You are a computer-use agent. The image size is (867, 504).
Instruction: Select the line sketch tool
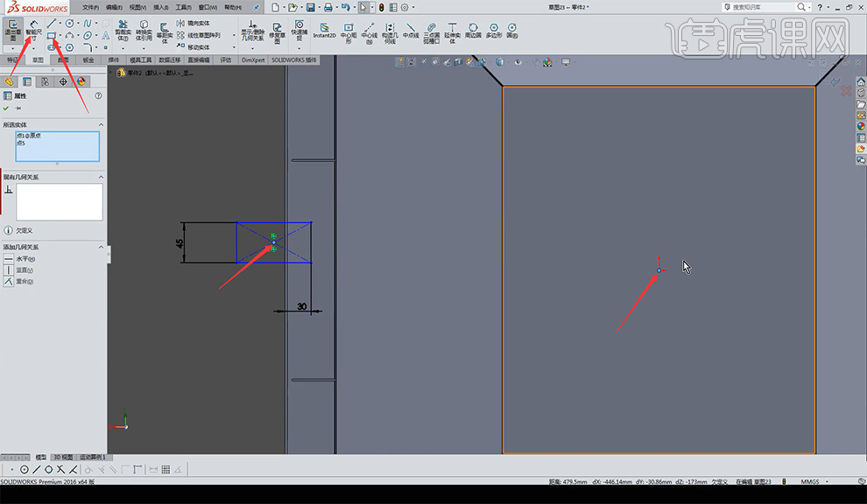(52, 24)
